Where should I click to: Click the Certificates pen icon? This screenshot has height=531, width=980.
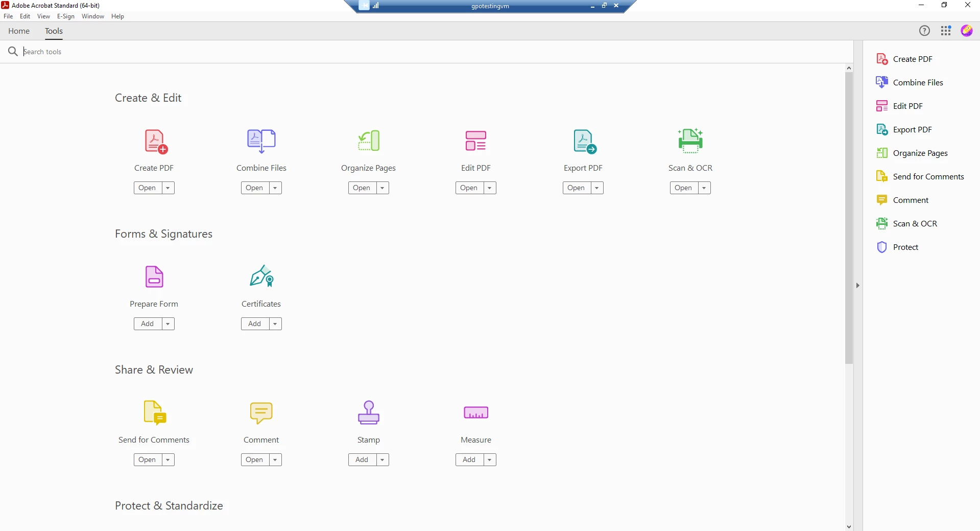(261, 276)
